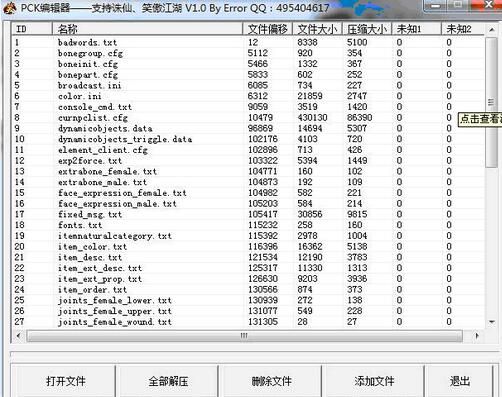Click the 打开文件 button
The width and height of the screenshot is (502, 397).
[65, 381]
